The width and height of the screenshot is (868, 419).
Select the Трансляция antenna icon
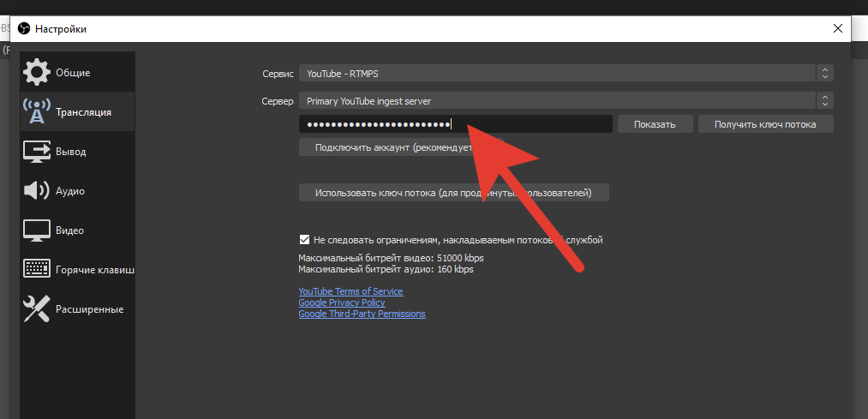pyautogui.click(x=37, y=111)
